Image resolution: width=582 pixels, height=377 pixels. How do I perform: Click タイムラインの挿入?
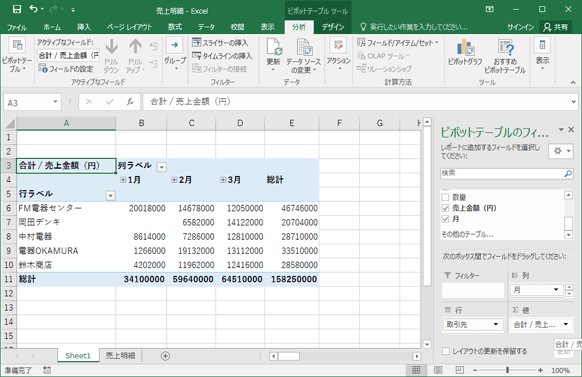click(x=222, y=56)
